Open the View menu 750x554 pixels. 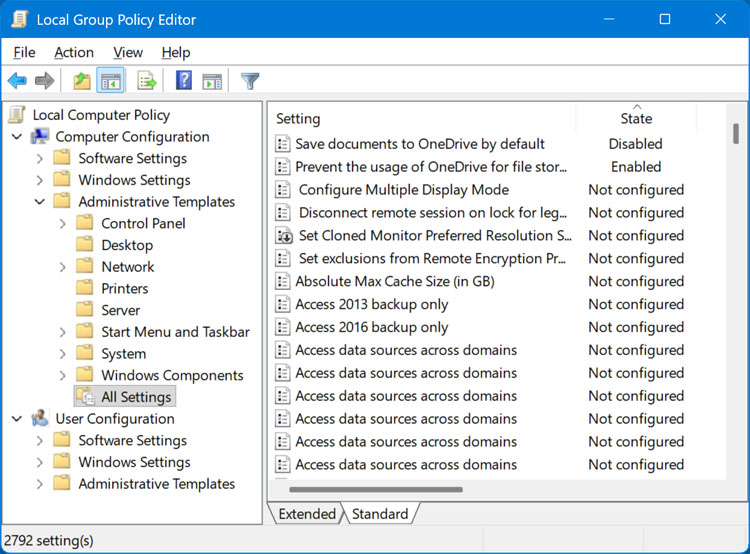[128, 52]
